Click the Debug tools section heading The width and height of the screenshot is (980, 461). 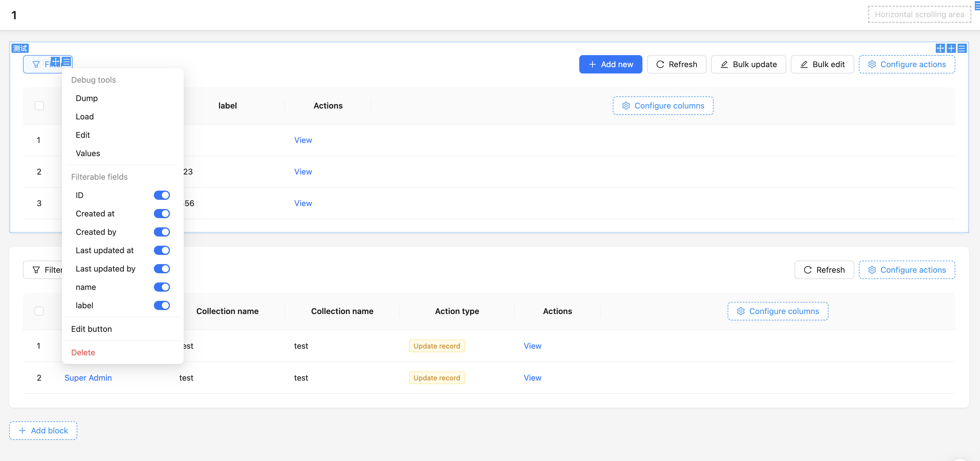[x=94, y=80]
